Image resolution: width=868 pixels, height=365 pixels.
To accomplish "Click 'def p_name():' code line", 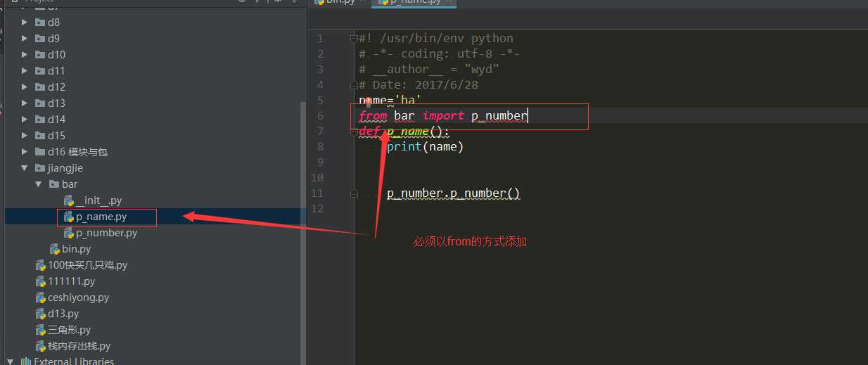I will pos(404,131).
